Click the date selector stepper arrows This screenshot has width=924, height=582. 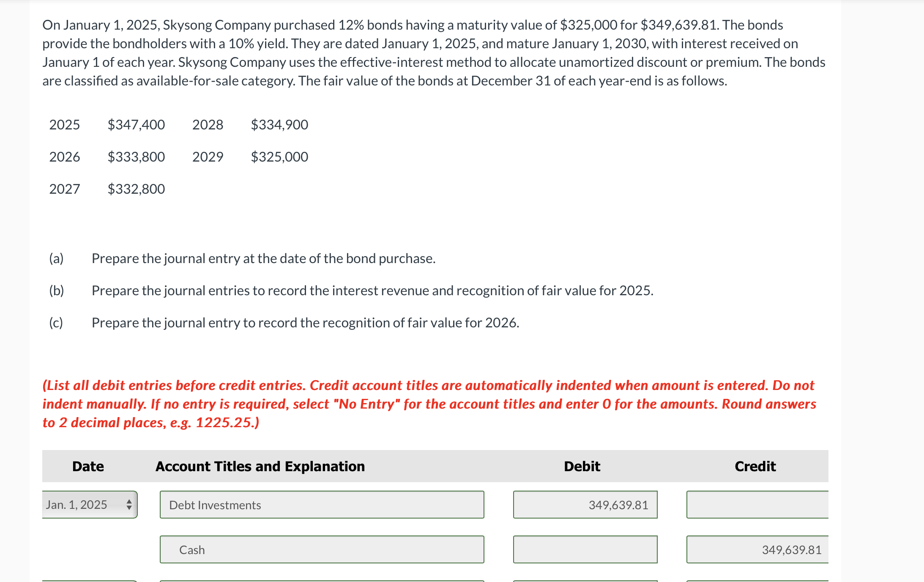tap(130, 504)
